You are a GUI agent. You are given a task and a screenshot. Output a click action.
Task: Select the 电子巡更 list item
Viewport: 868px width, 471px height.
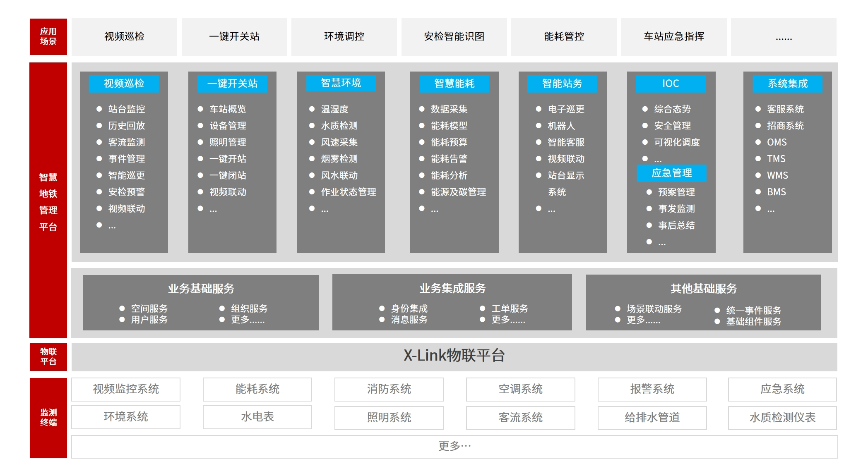566,109
